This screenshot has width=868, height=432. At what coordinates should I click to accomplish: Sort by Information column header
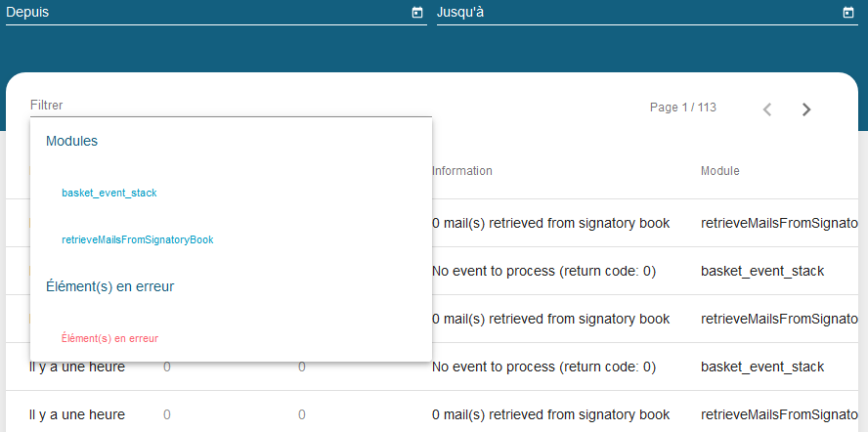point(462,171)
